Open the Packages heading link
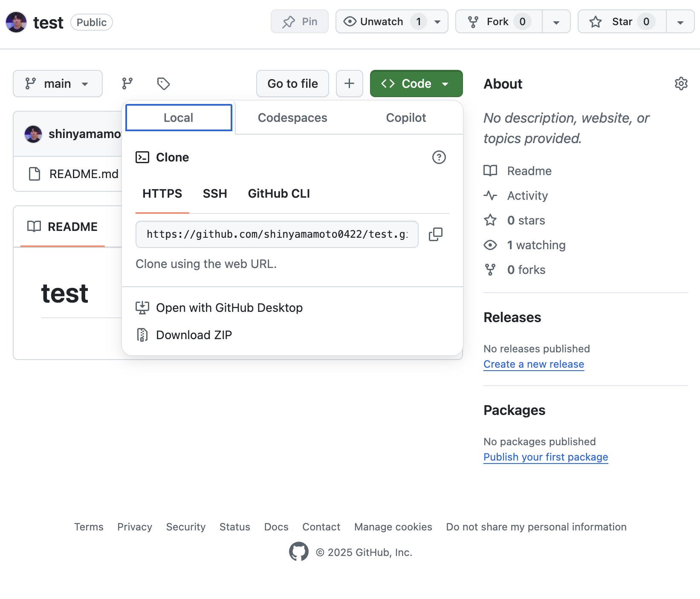The height and width of the screenshot is (599, 700). coord(515,410)
